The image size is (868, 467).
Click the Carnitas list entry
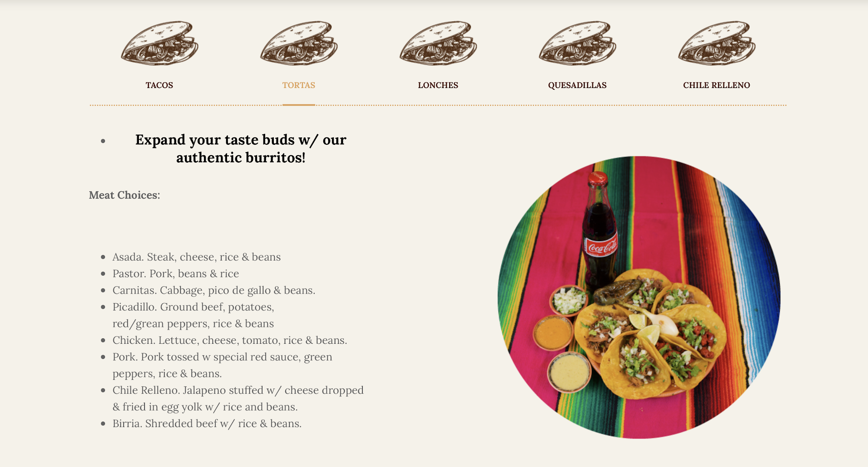click(214, 290)
